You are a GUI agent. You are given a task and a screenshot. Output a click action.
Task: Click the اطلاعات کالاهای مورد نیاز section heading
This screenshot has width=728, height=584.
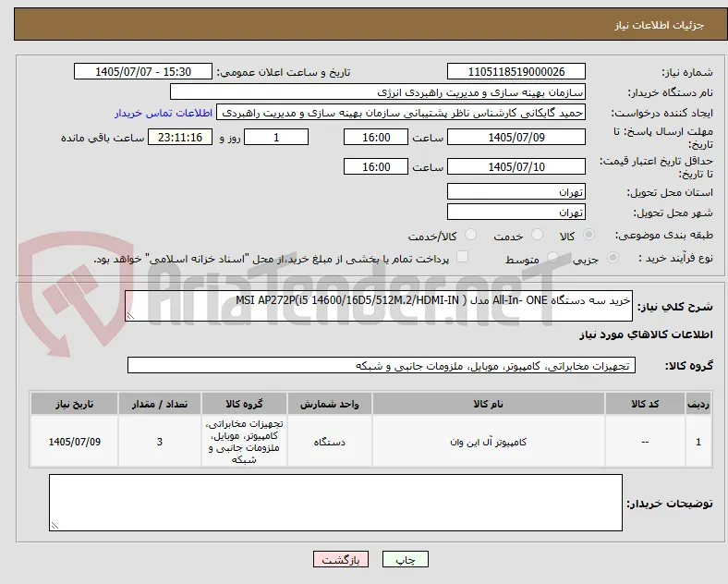coord(646,335)
